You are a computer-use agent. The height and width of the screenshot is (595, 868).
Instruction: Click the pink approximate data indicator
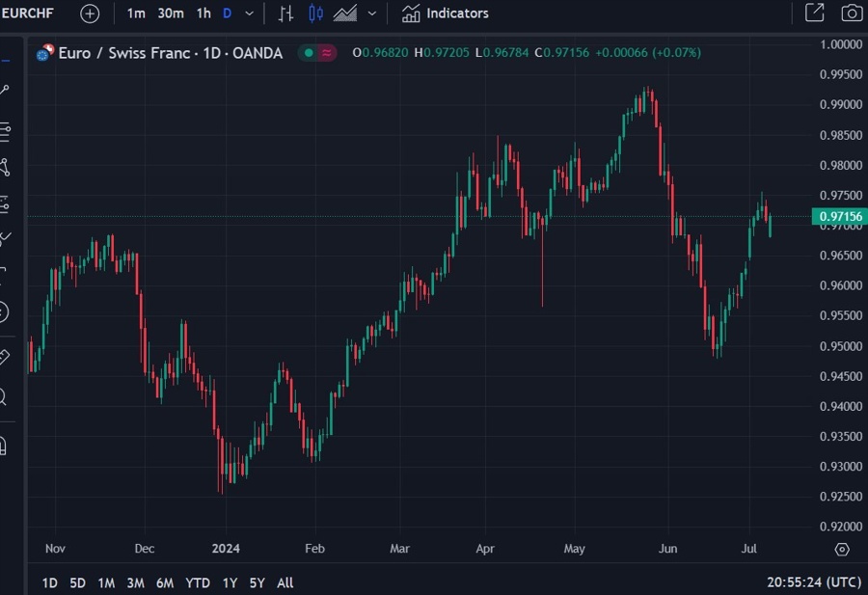(327, 53)
